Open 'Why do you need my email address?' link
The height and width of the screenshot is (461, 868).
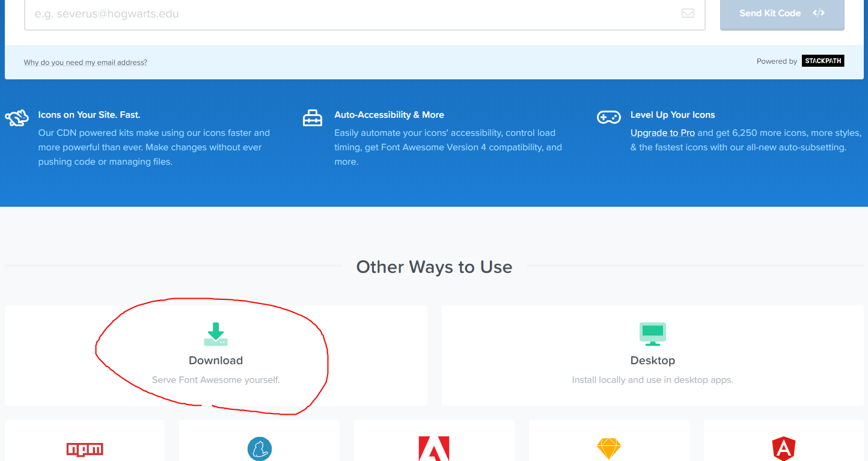click(85, 63)
